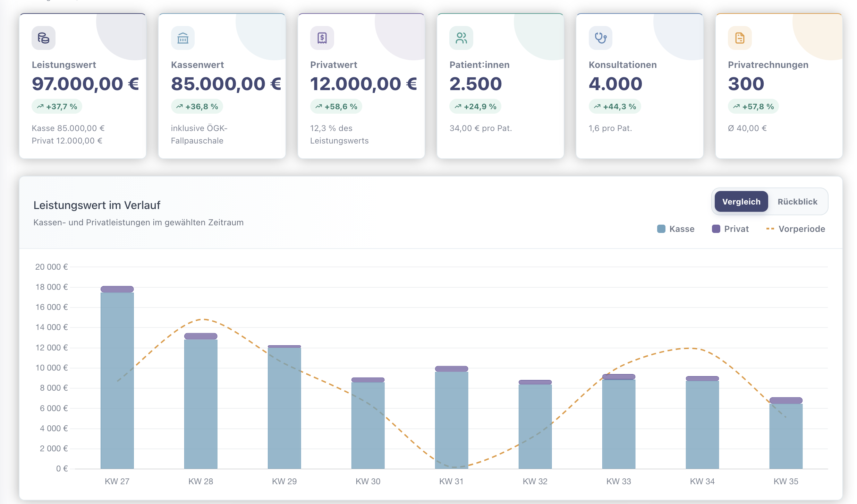Click the KW 35 x-axis label
Screen dimensions: 857x504
(x=786, y=481)
